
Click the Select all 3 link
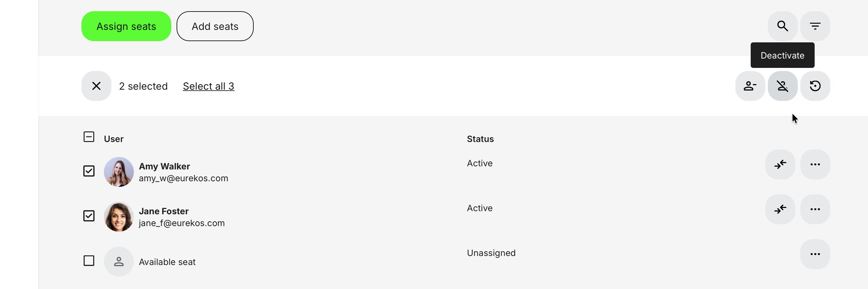208,86
